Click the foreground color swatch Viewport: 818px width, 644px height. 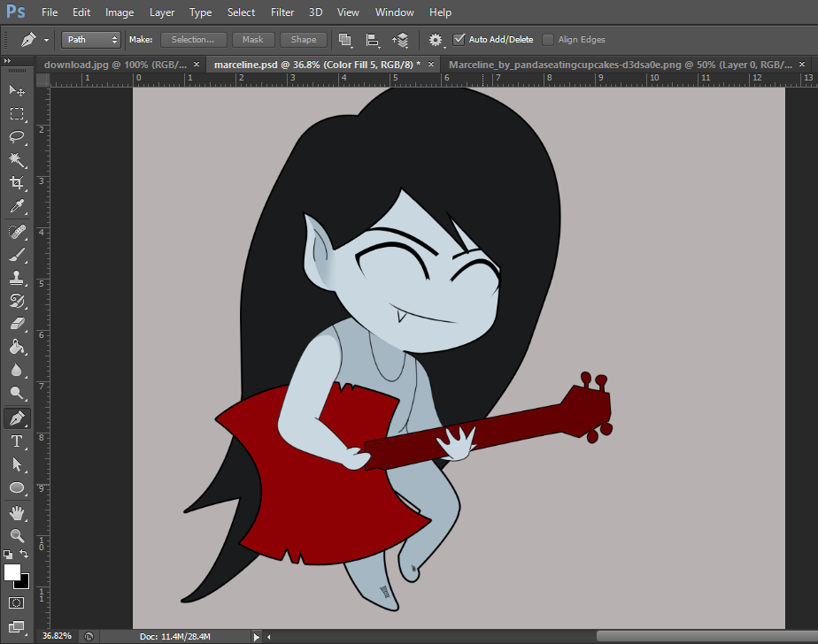12,572
